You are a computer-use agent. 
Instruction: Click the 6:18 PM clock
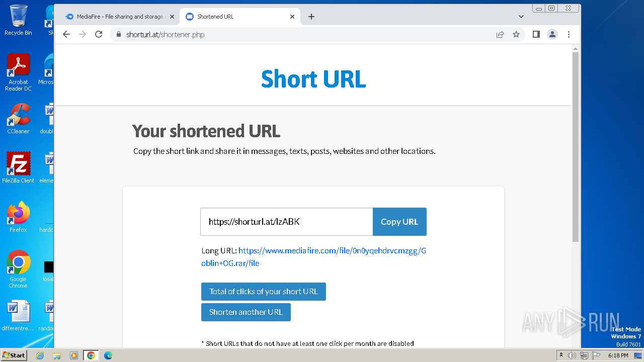618,355
